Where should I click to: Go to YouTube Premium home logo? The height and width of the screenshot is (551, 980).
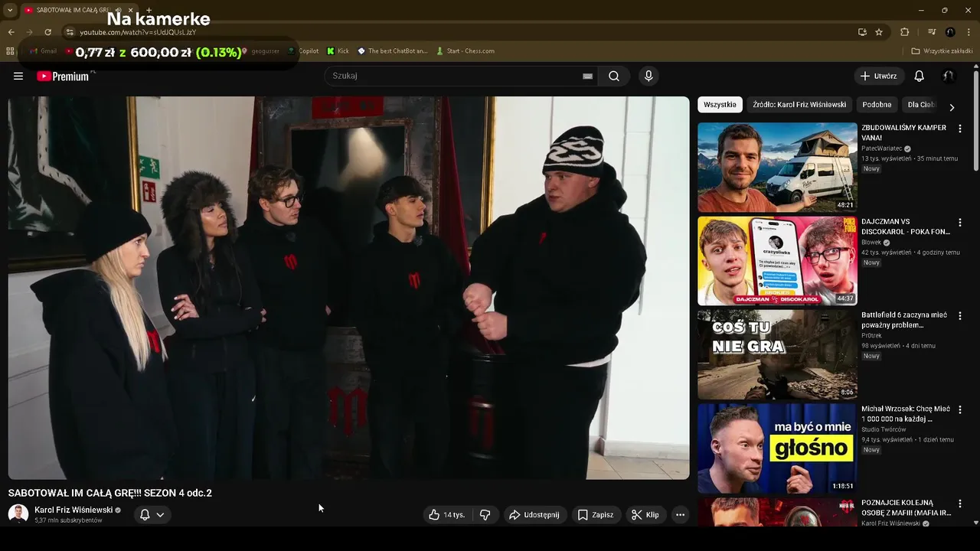pos(63,76)
